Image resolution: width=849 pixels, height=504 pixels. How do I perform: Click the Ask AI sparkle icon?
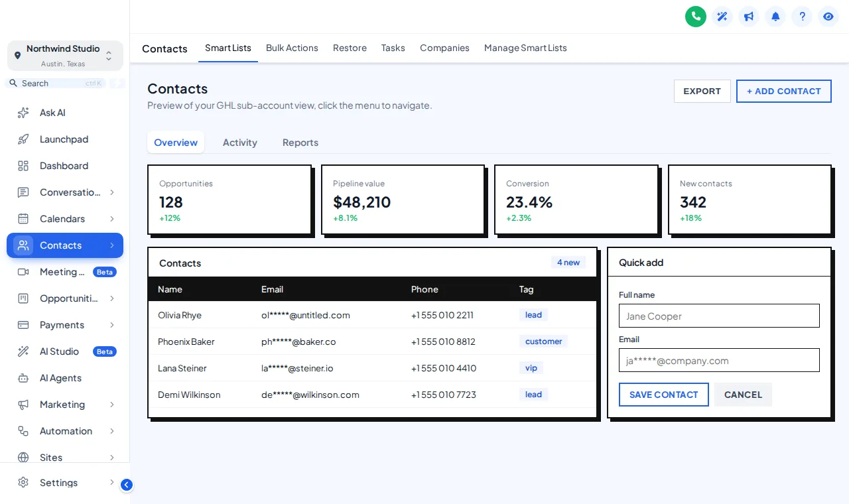coord(23,113)
